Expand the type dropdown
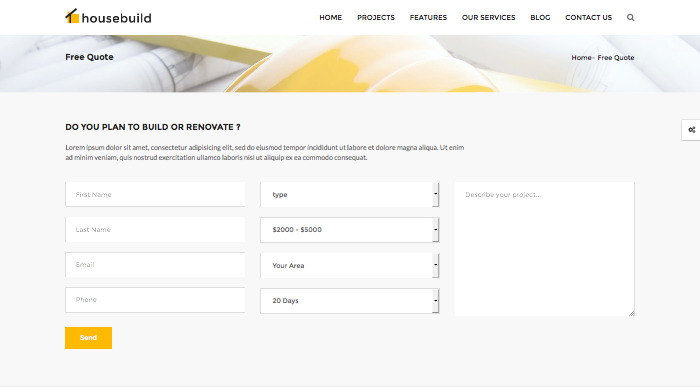700x387 pixels. pyautogui.click(x=350, y=195)
